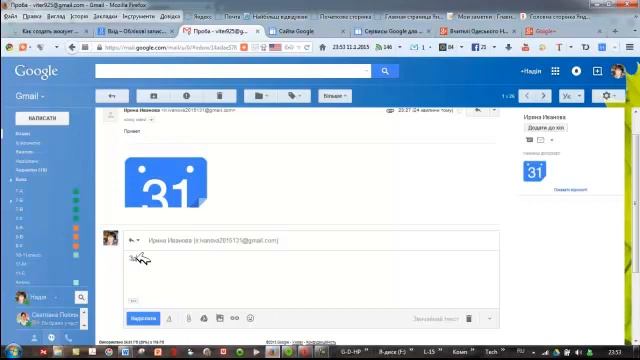The image size is (640, 360).
Task: Insert a link into the reply
Action: 235,318
